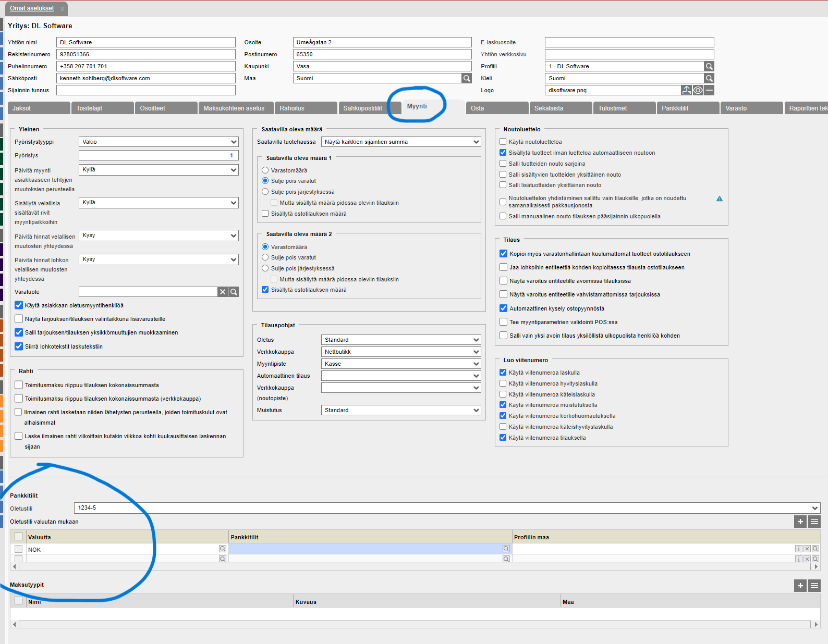Show info for Profiilin maa in NOK row

coord(798,549)
